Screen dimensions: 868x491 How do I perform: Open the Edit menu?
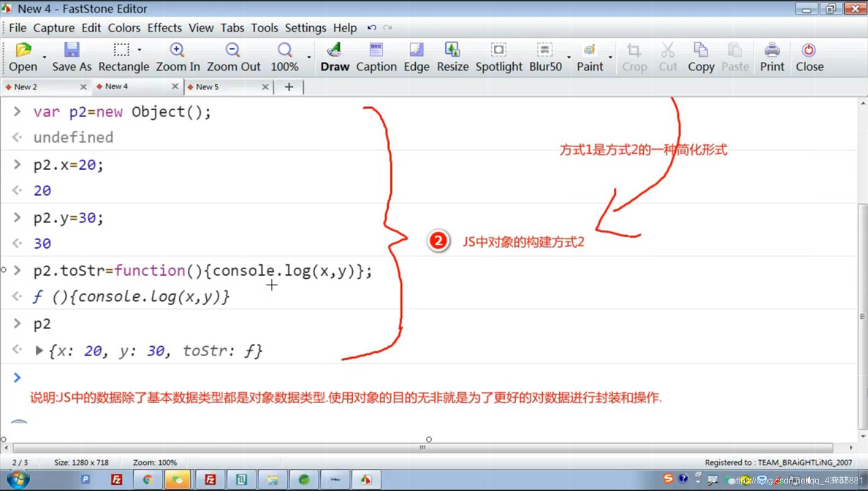pos(91,28)
